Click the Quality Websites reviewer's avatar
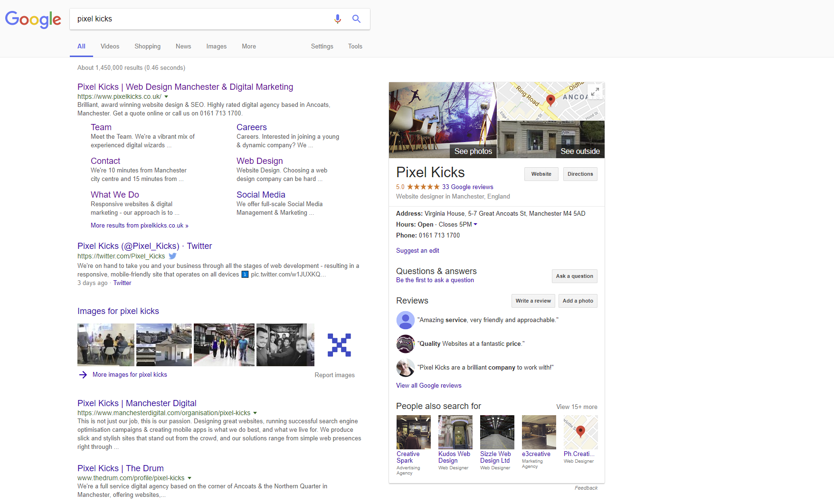The image size is (834, 504). (405, 344)
